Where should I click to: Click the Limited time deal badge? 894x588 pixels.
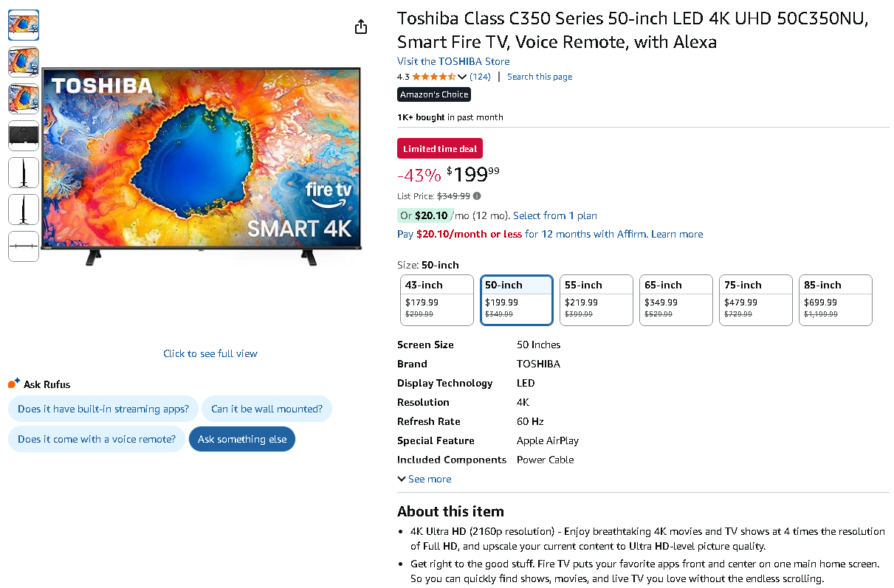[x=440, y=148]
